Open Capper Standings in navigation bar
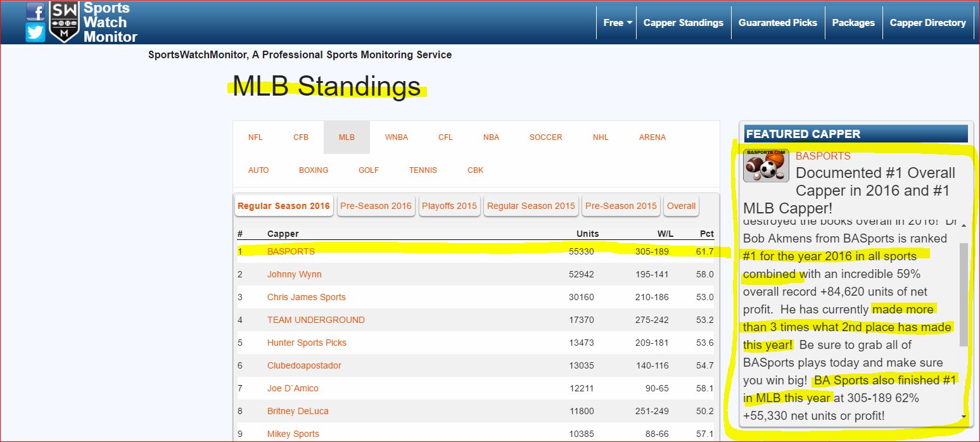Image resolution: width=980 pixels, height=442 pixels. [x=684, y=23]
